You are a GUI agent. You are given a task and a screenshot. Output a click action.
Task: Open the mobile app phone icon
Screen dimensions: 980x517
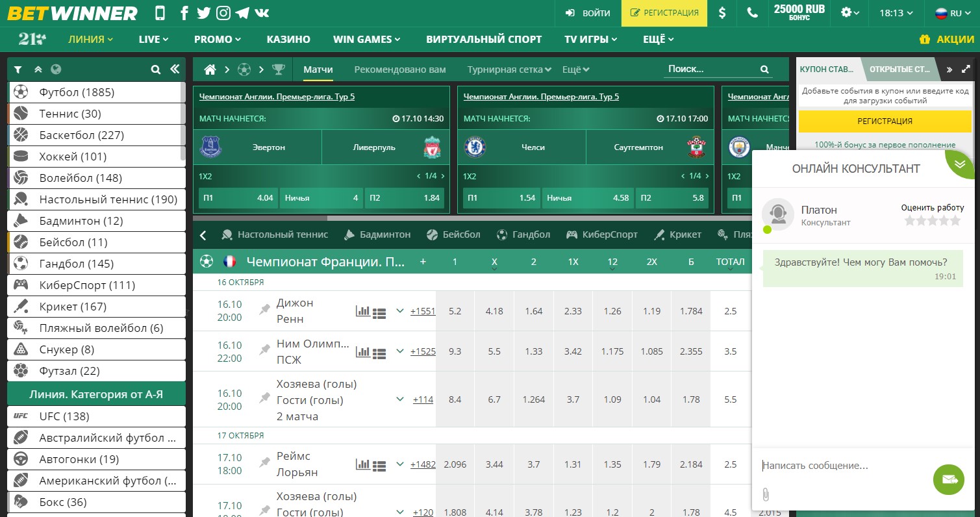pyautogui.click(x=160, y=13)
